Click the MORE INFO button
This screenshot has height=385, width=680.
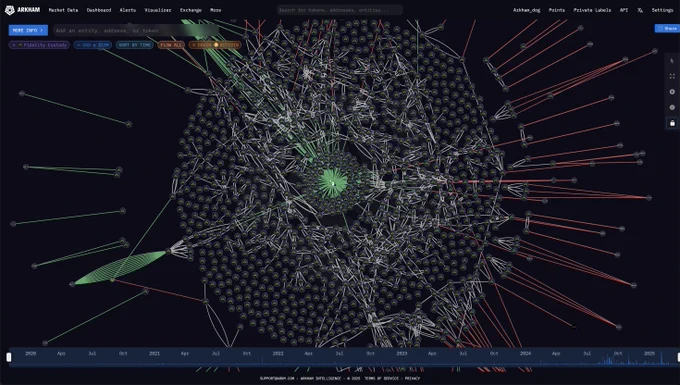click(x=28, y=30)
